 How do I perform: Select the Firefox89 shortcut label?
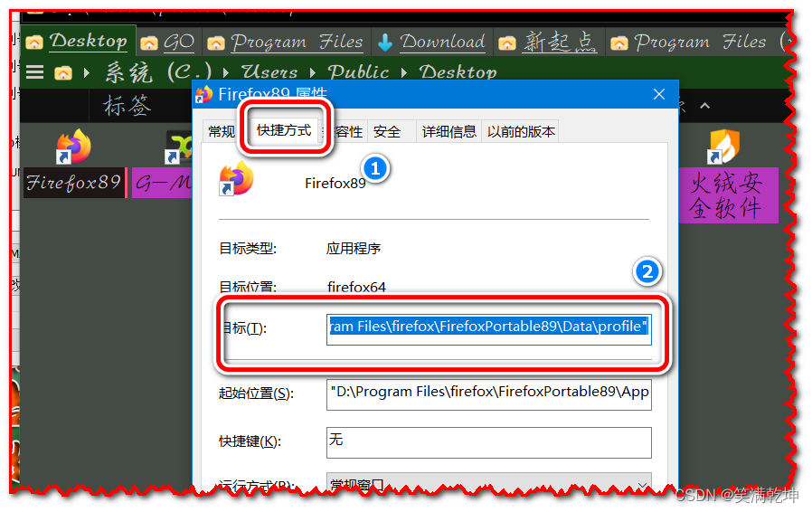(x=73, y=183)
